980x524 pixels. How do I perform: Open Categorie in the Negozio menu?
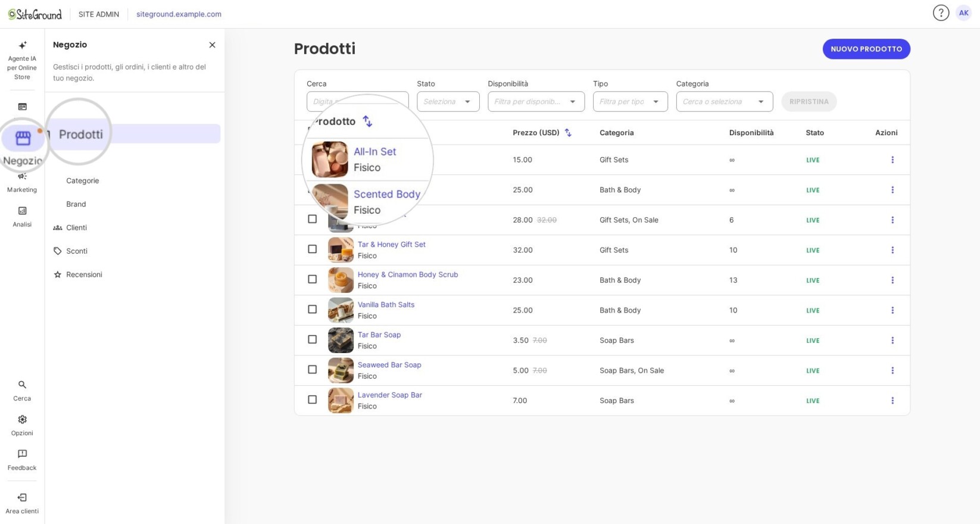[83, 180]
